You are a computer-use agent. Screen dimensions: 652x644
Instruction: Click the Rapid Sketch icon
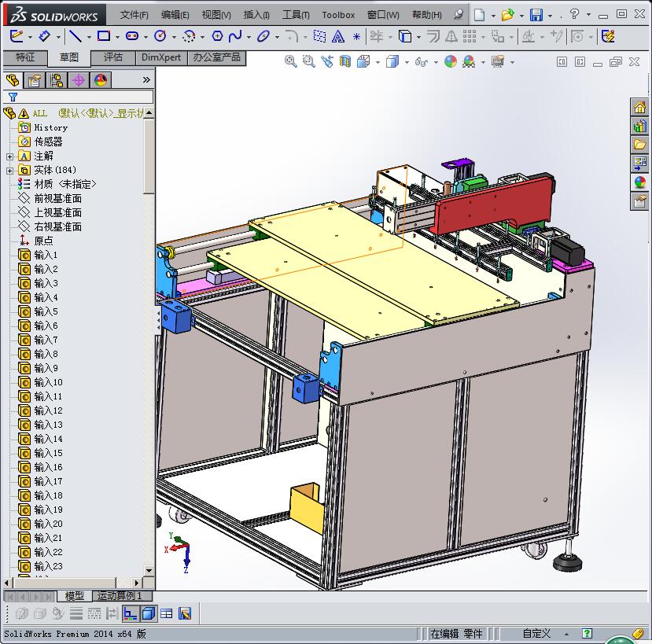pyautogui.click(x=608, y=37)
